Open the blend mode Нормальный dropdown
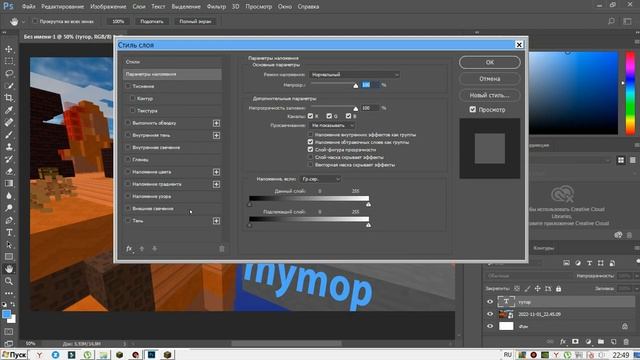Viewport: 640px width, 360px height. coord(354,75)
